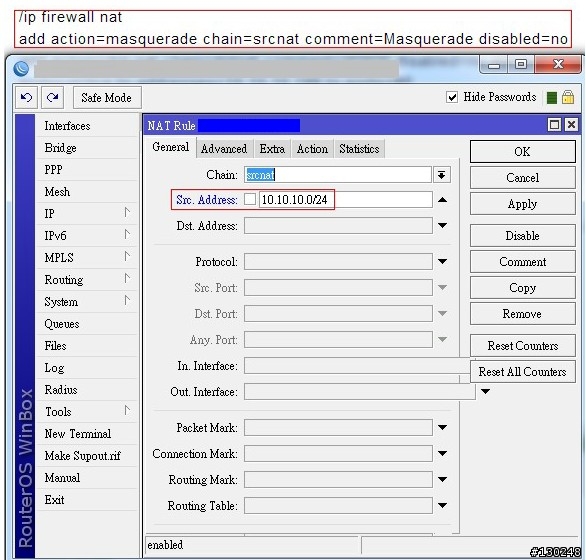Image resolution: width=586 pixels, height=560 pixels.
Task: Click the Apply button
Action: [522, 204]
